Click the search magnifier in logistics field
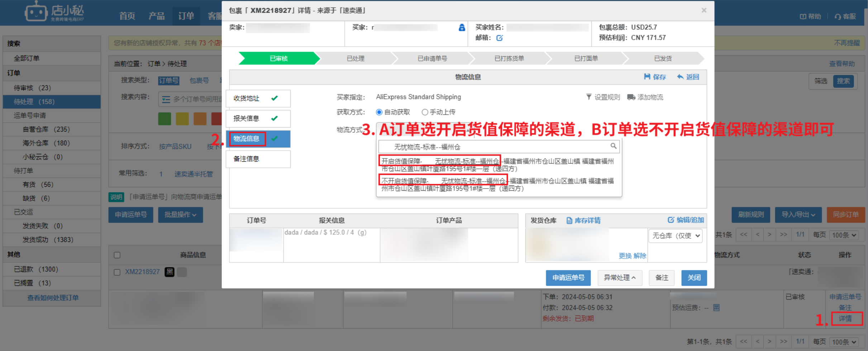The height and width of the screenshot is (351, 868). pyautogui.click(x=613, y=146)
